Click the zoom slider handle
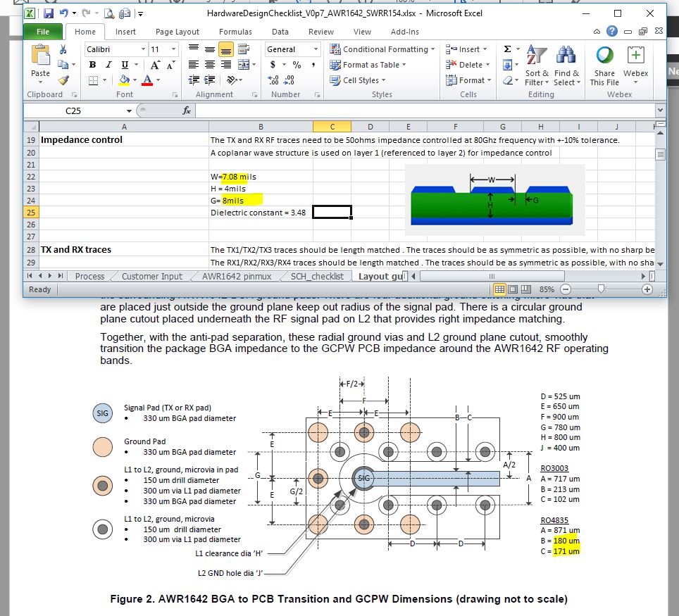The height and width of the screenshot is (616, 679). (601, 289)
